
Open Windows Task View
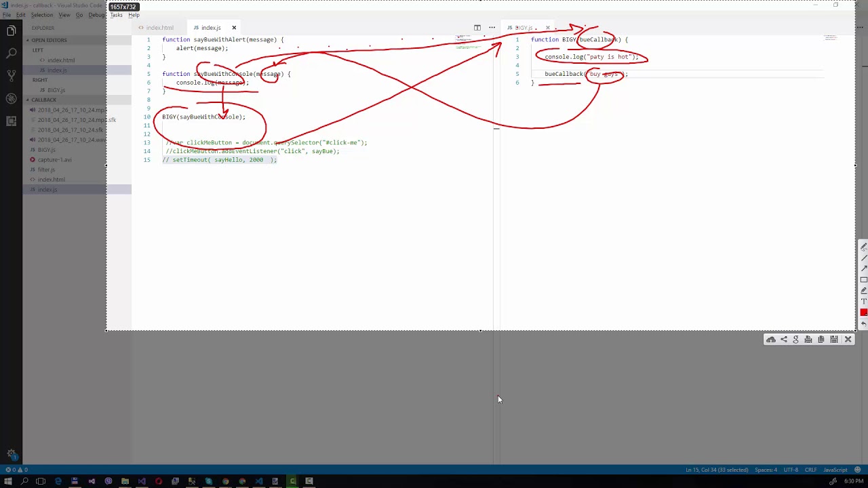[x=41, y=482]
